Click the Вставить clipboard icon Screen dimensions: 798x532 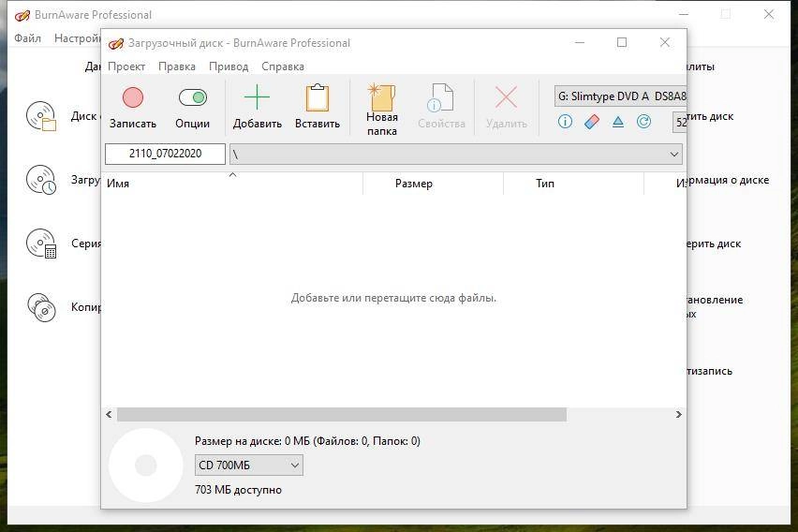pyautogui.click(x=318, y=97)
